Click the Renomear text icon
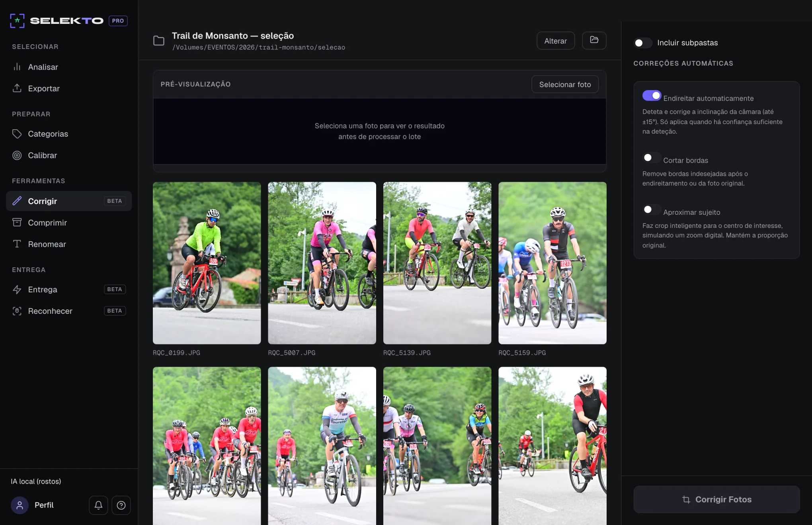The width and height of the screenshot is (812, 525). point(17,244)
